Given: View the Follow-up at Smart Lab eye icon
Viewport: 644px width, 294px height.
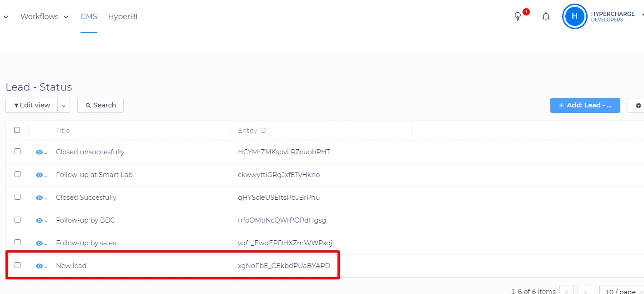Looking at the screenshot, I should point(40,175).
